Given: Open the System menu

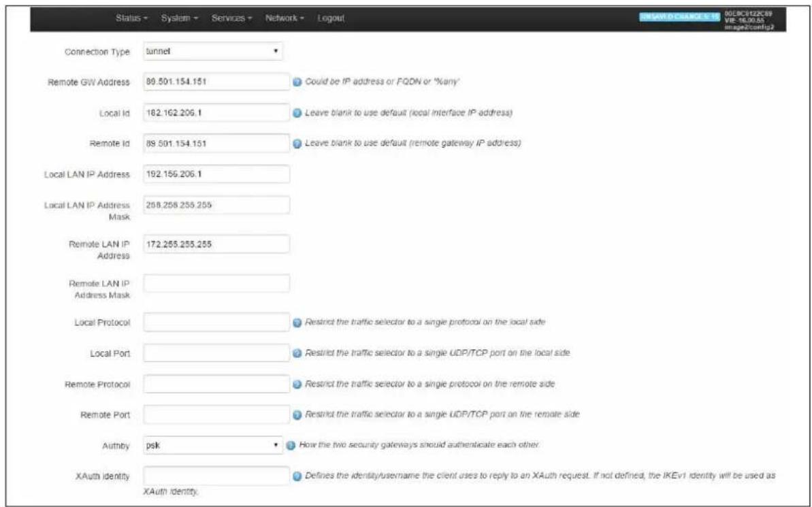Looking at the screenshot, I should [179, 18].
